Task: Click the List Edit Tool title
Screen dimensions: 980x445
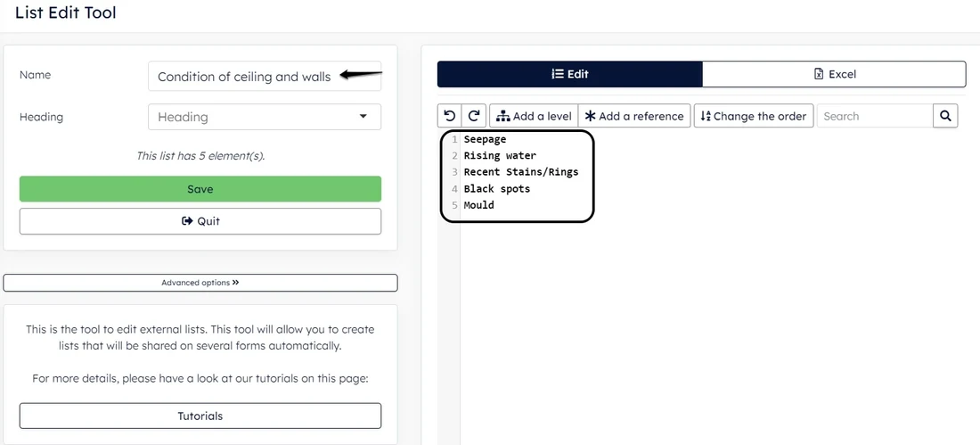Action: [x=66, y=12]
